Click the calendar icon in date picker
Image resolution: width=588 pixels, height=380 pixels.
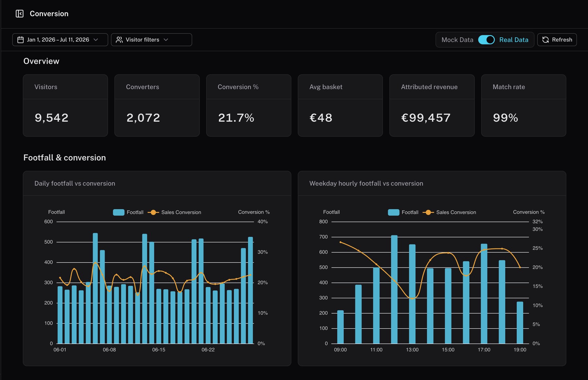point(21,40)
